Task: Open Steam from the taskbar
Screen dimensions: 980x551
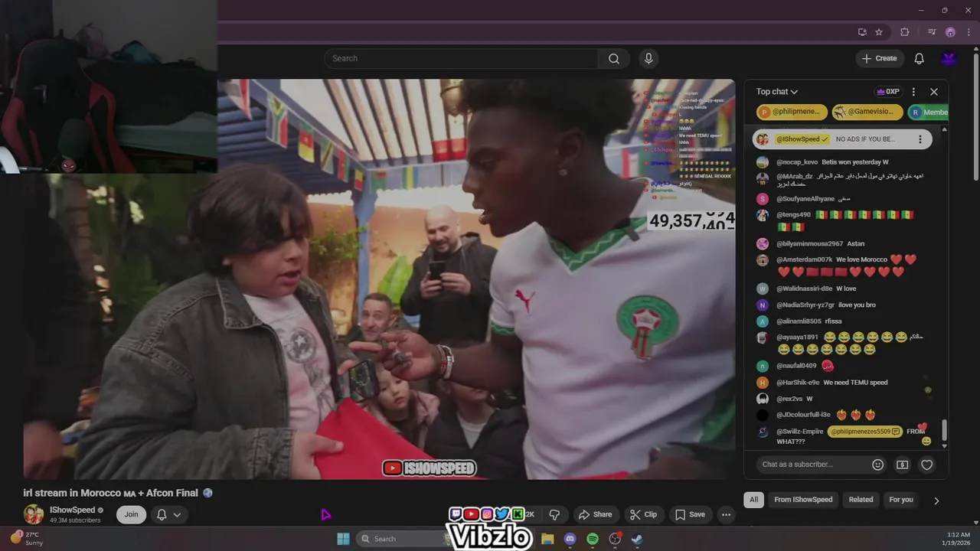Action: (x=637, y=539)
